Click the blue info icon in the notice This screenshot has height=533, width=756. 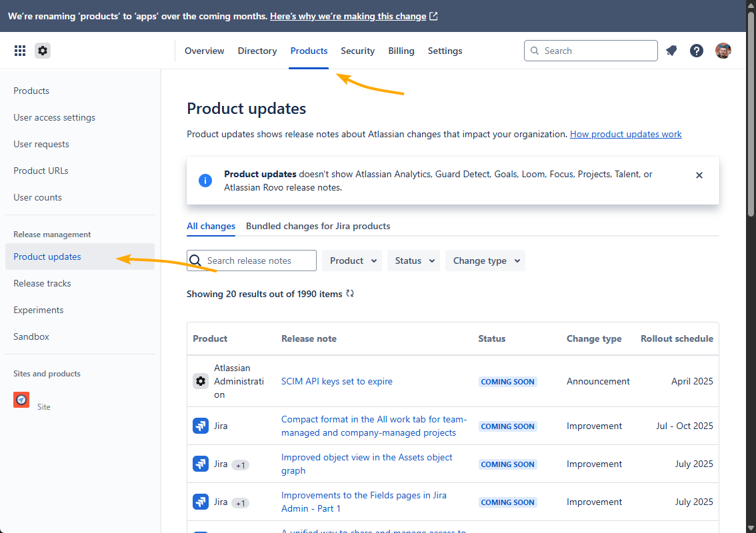pyautogui.click(x=205, y=181)
